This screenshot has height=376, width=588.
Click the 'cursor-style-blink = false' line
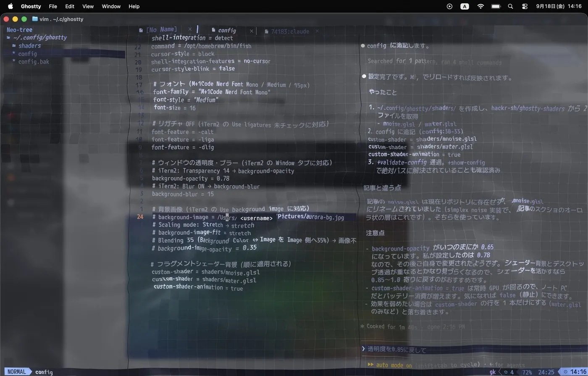pos(193,69)
